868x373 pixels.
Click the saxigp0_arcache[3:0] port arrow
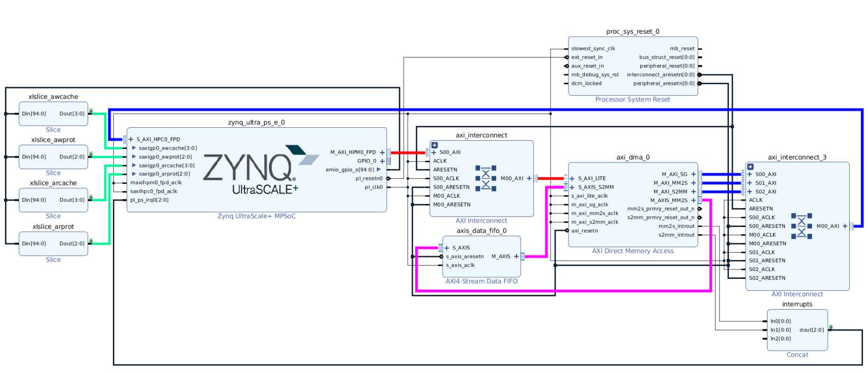pos(134,165)
